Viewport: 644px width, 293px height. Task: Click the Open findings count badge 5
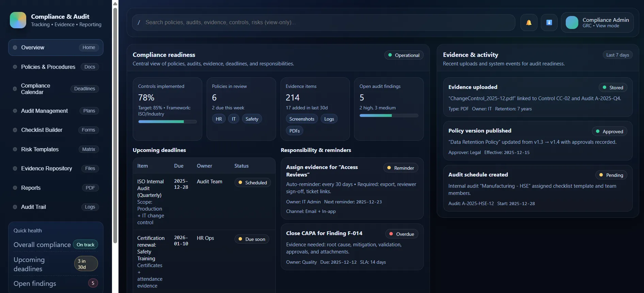(93, 283)
